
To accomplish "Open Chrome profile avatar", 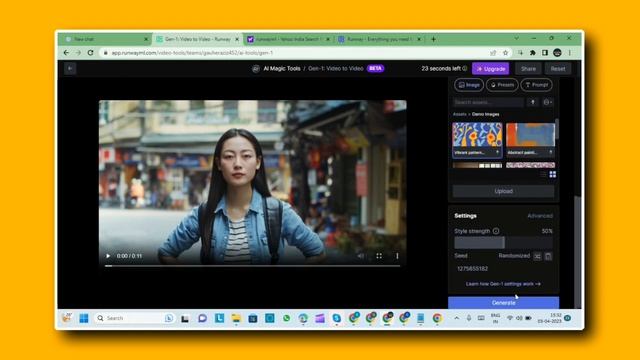I will 557,53.
